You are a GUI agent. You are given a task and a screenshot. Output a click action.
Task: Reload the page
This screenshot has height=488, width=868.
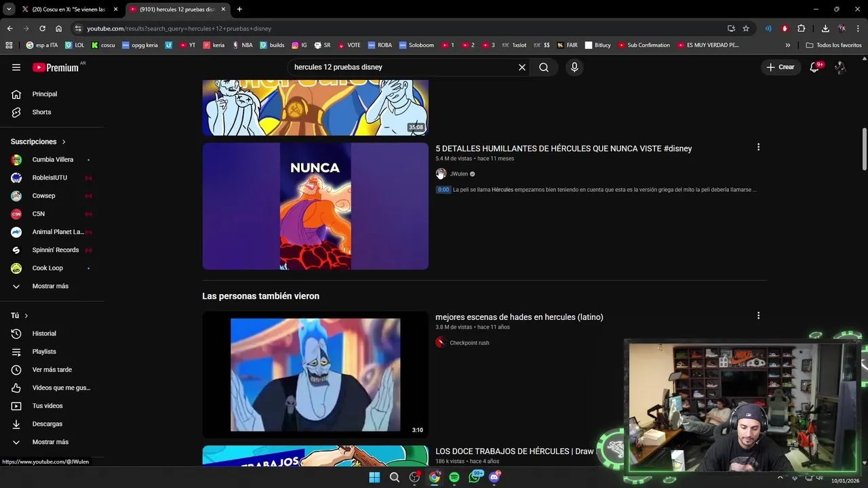coord(42,28)
